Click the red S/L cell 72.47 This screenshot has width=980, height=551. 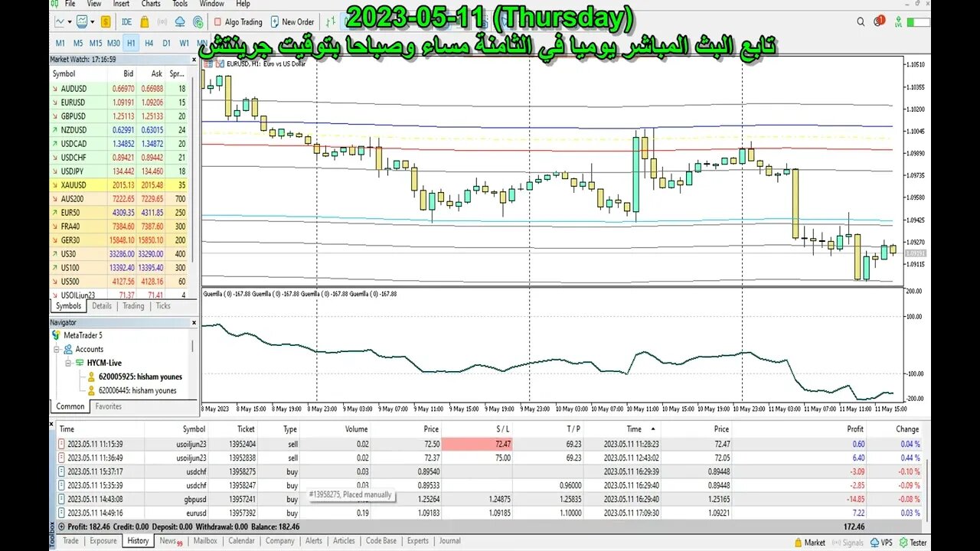pos(476,444)
